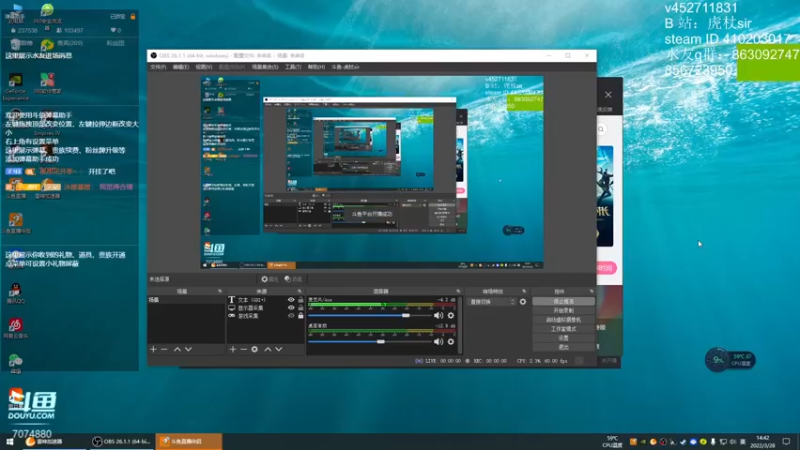
Task: Move source down in sources list
Action: (x=279, y=349)
